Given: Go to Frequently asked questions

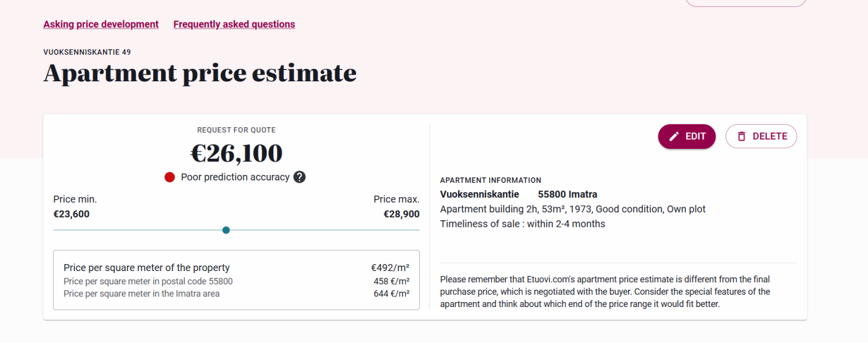Looking at the screenshot, I should point(234,24).
